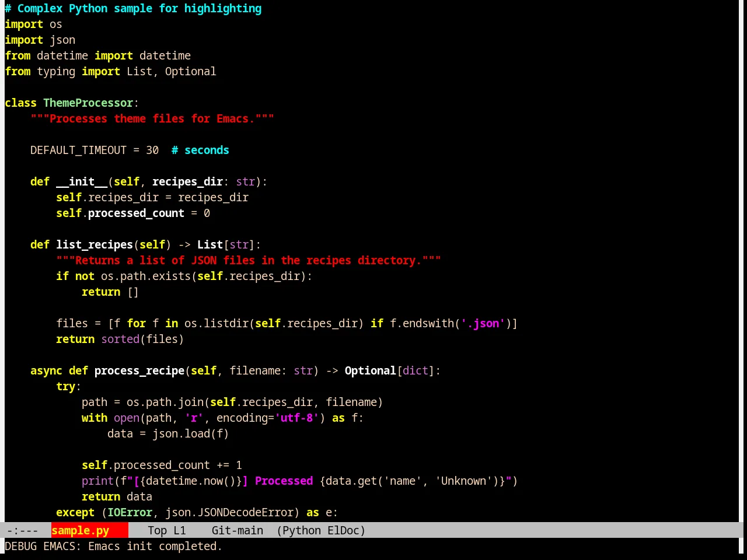Click the IOError exception name
This screenshot has width=747, height=560.
point(130,512)
